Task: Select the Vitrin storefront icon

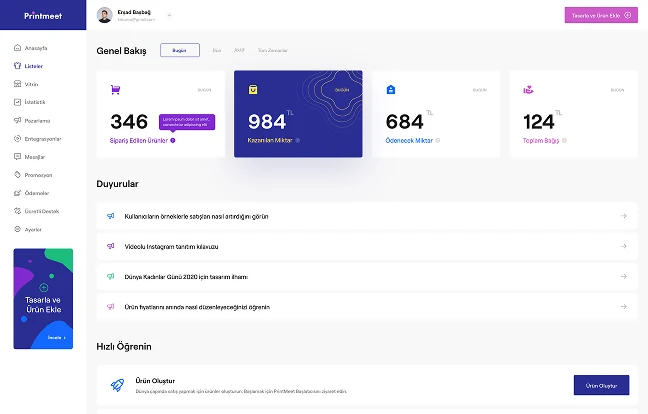Action: coord(17,84)
